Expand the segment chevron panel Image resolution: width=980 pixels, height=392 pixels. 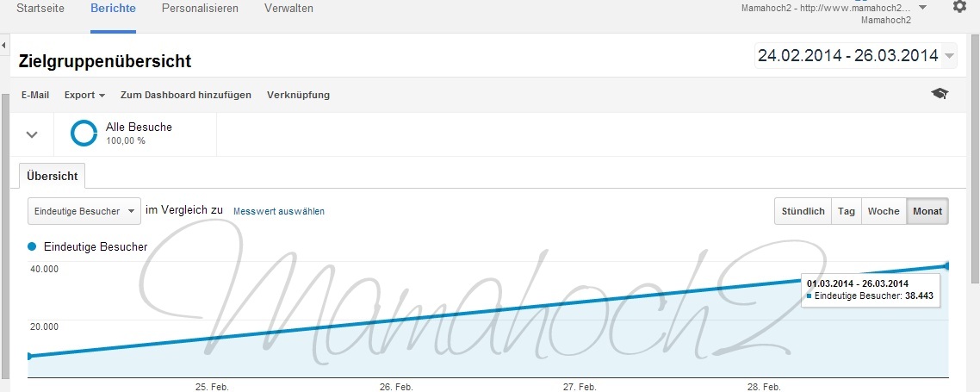tap(32, 134)
